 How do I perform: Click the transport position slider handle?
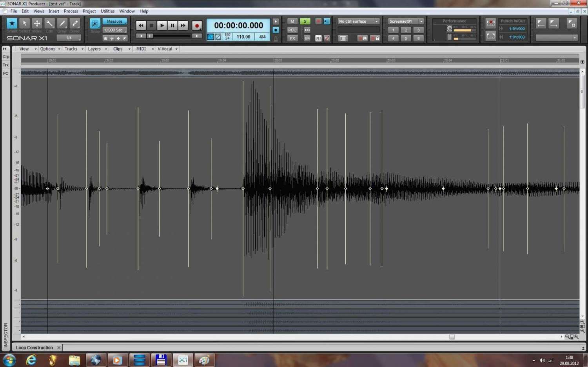(x=150, y=36)
